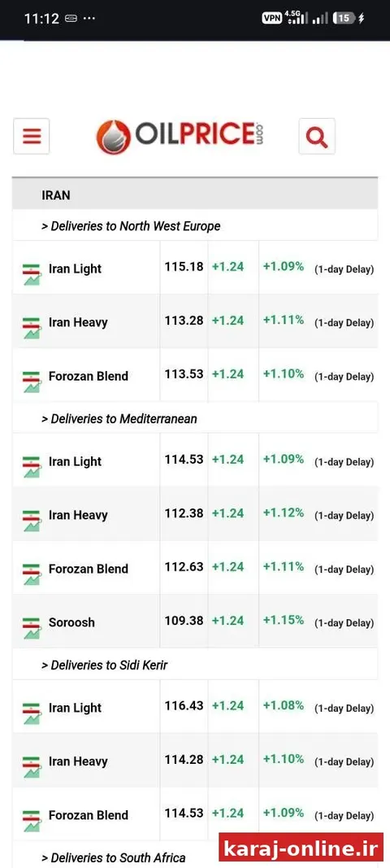Expand Deliveries to Sidi Kerir section

pyautogui.click(x=105, y=665)
